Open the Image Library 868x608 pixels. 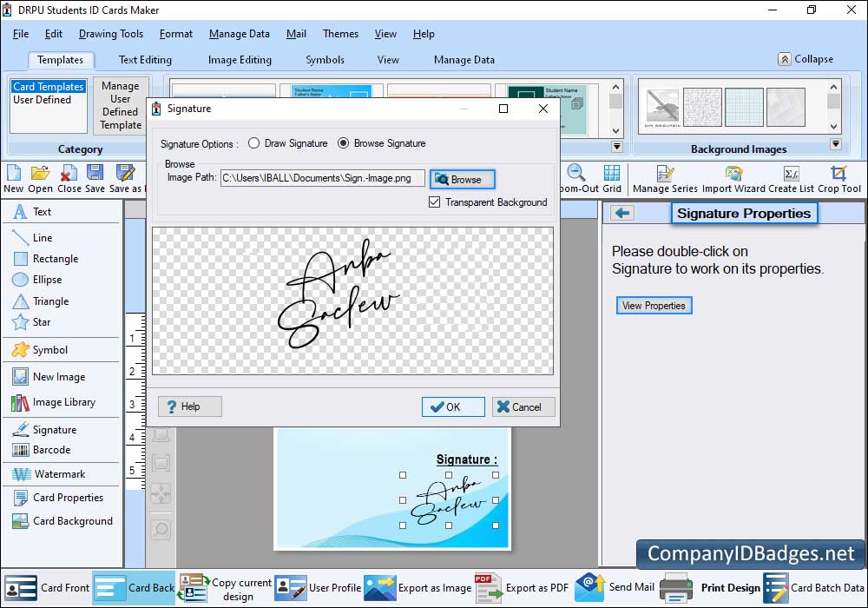point(54,402)
